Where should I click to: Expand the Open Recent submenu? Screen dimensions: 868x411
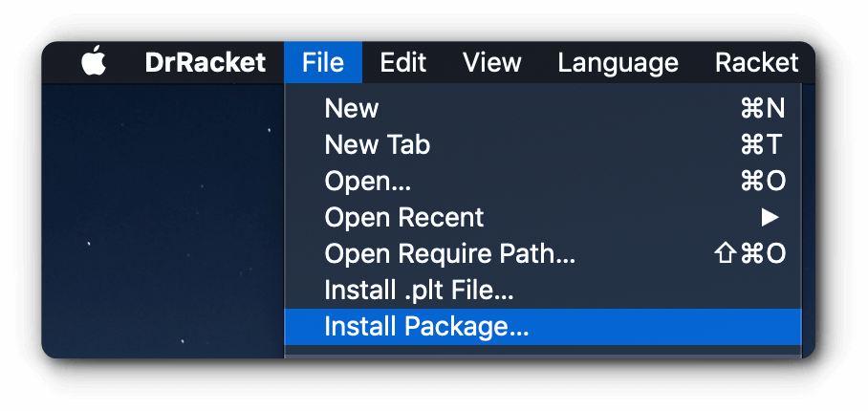point(404,218)
